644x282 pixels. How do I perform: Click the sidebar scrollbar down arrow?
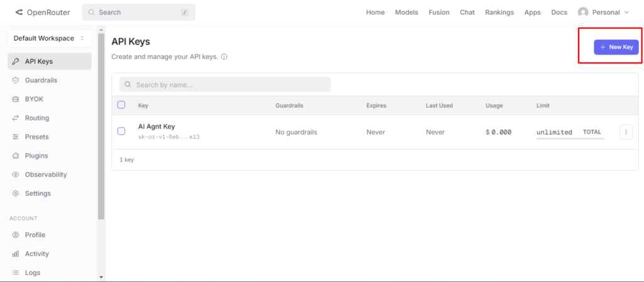click(x=101, y=278)
